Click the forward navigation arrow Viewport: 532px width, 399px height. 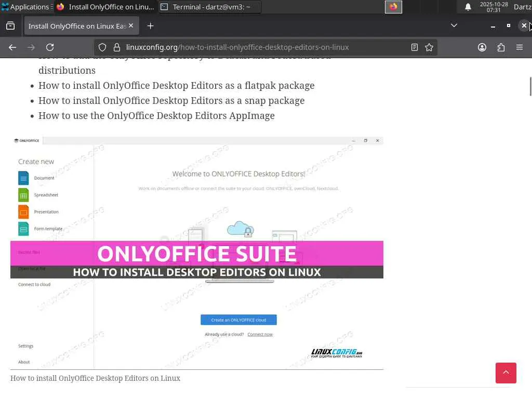pyautogui.click(x=31, y=47)
